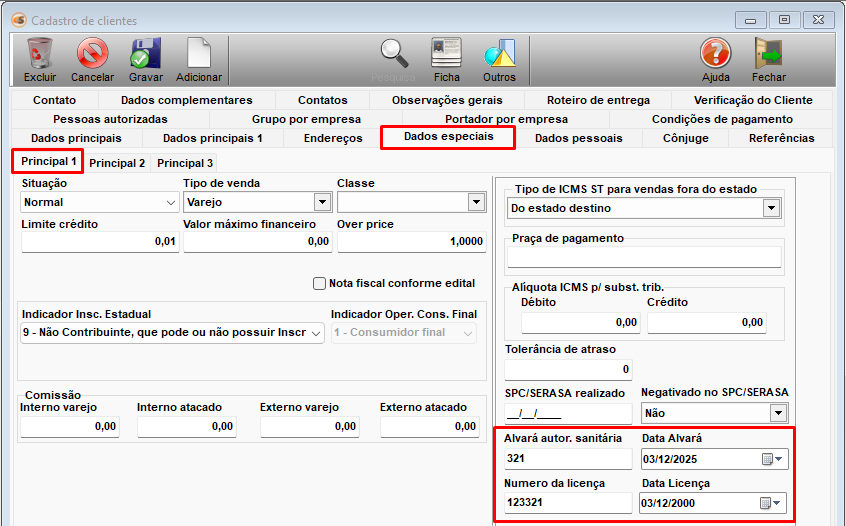
Task: Open the Outros shapes icon
Action: click(x=500, y=53)
